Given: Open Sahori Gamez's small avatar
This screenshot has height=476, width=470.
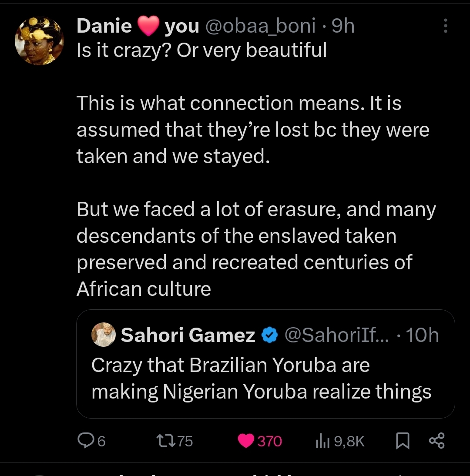Looking at the screenshot, I should click(x=103, y=335).
